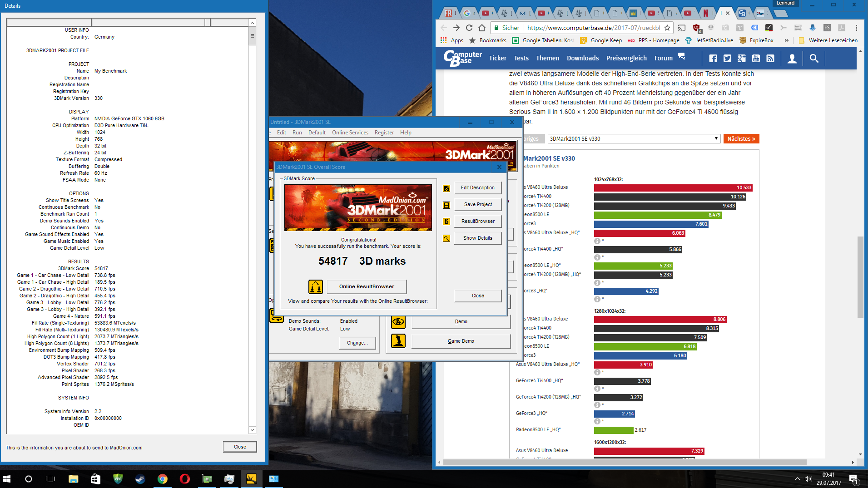Screen dimensions: 868x488
Task: Open the uBlock Origin extension
Action: tap(696, 28)
